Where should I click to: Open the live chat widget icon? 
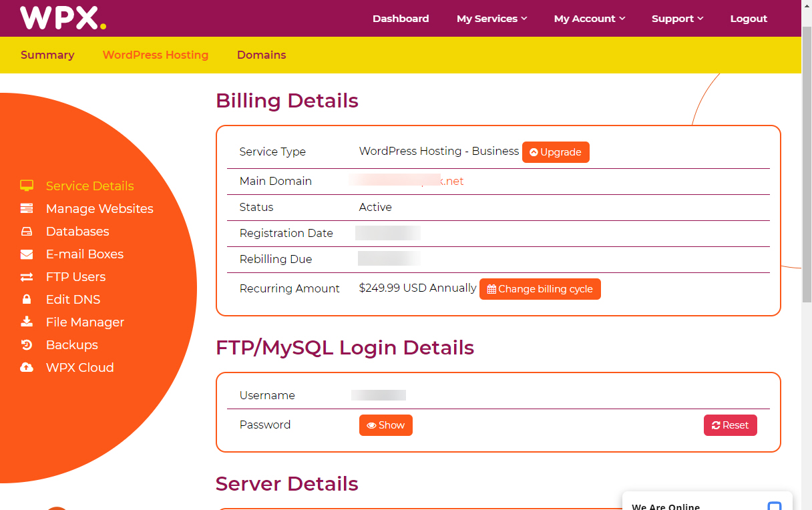775,505
